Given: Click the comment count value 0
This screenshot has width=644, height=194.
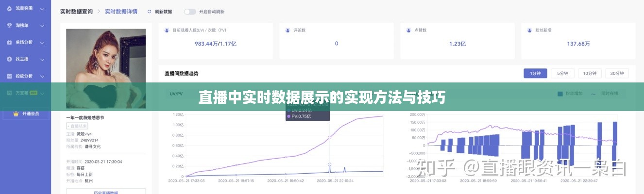Looking at the screenshot, I should click(x=337, y=44).
